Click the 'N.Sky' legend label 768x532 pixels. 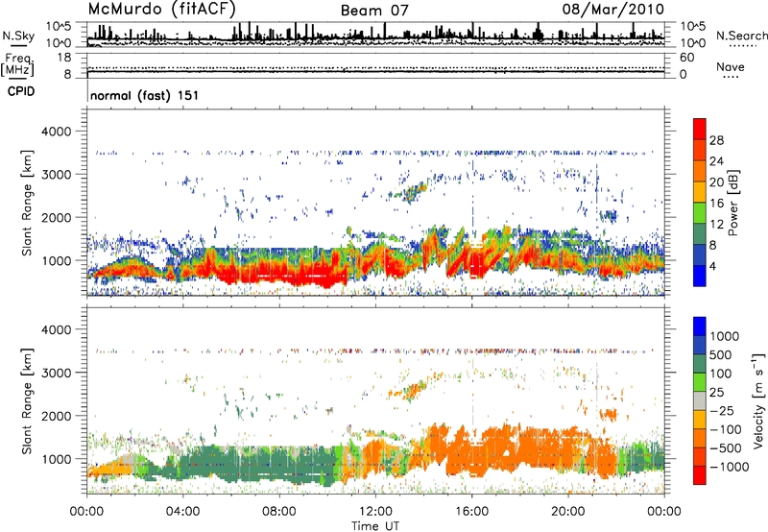click(x=18, y=36)
